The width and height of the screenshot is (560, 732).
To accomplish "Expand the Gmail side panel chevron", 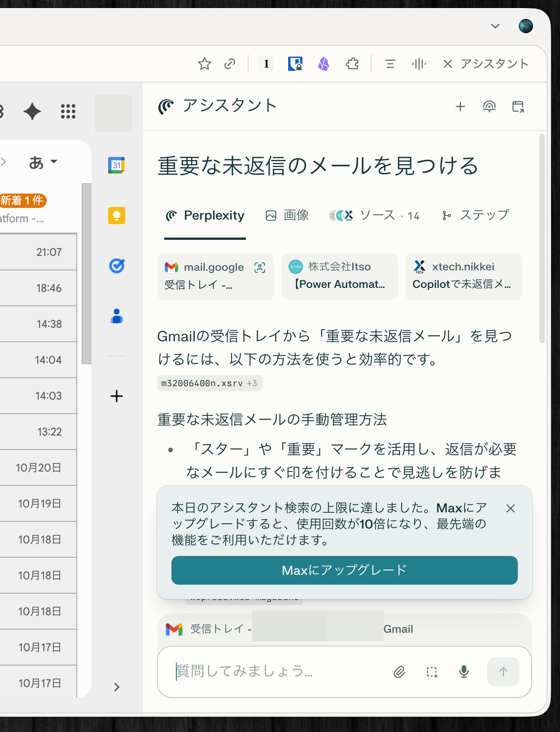I will pos(117,687).
